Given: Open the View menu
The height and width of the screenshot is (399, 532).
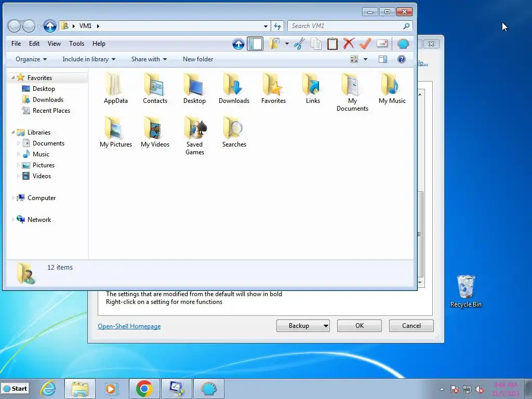Looking at the screenshot, I should tap(54, 44).
